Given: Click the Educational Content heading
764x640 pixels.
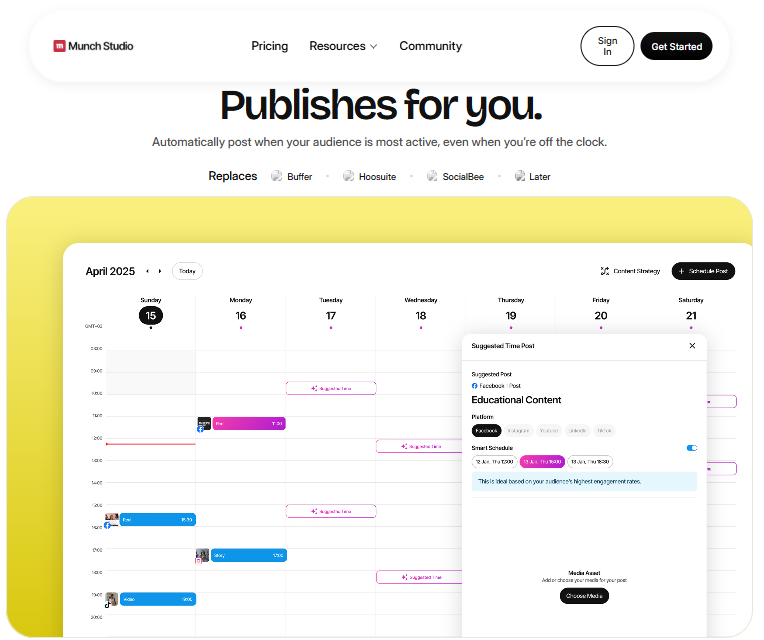Looking at the screenshot, I should pos(516,400).
